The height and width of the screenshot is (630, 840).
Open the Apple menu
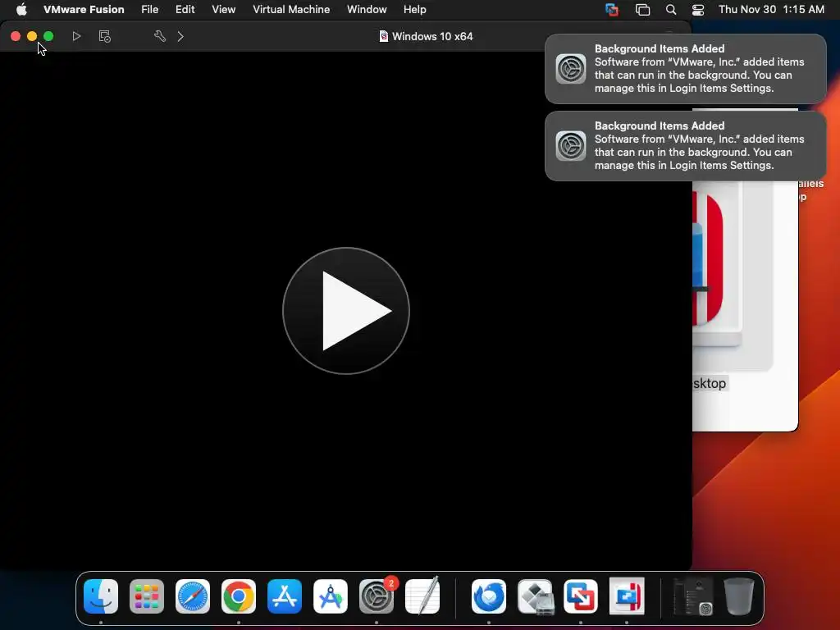point(21,9)
